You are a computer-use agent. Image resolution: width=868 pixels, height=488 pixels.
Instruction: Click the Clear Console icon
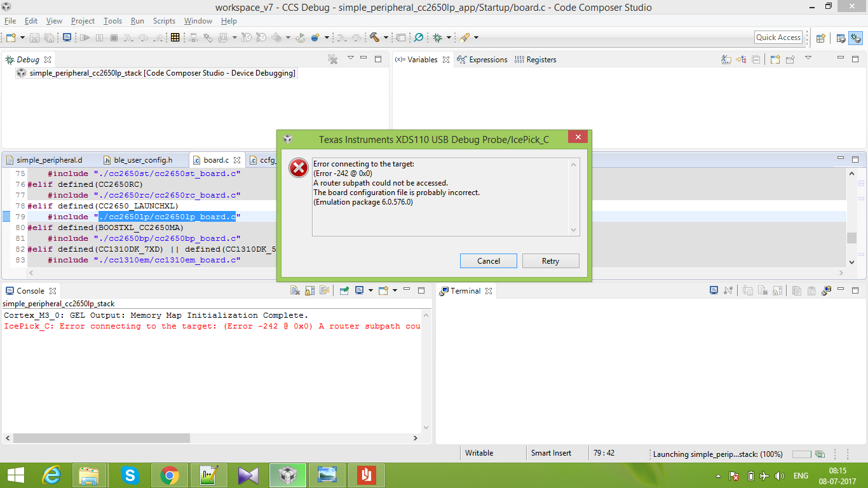point(294,290)
